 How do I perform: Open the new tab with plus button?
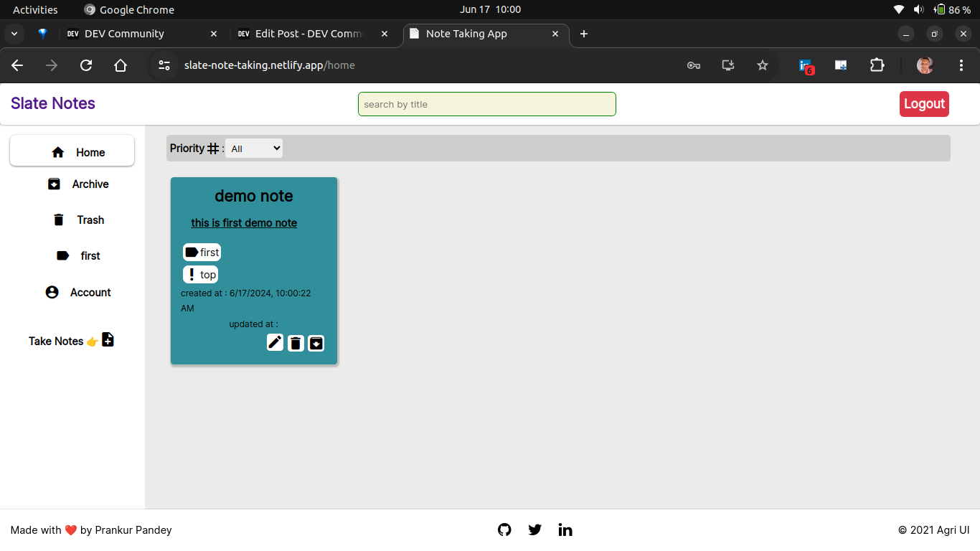pos(584,34)
